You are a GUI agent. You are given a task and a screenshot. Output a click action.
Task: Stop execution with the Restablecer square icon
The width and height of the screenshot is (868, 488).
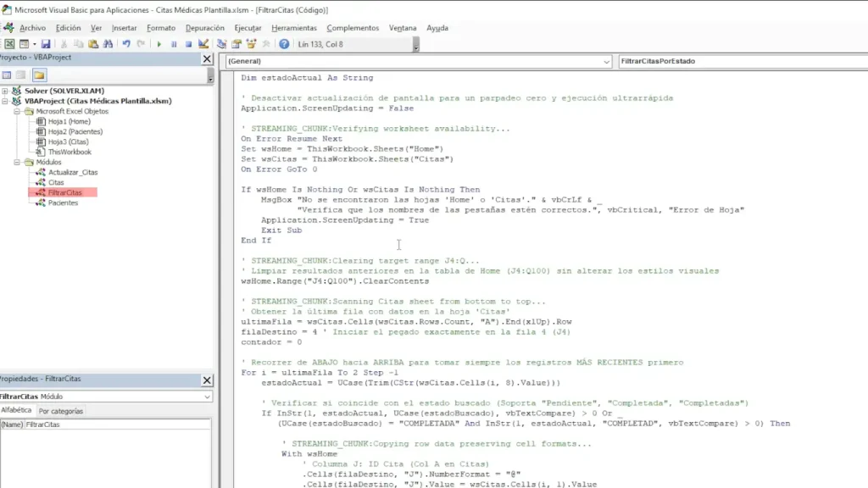coord(188,44)
